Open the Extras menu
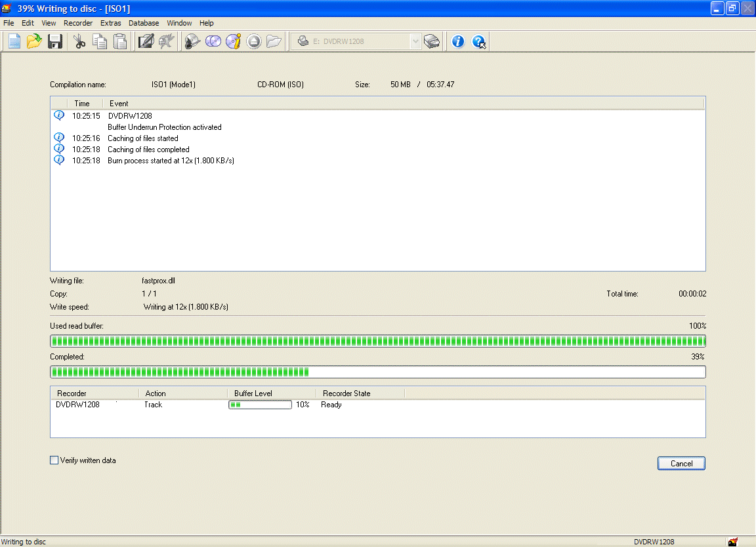The height and width of the screenshot is (547, 756). pos(110,23)
